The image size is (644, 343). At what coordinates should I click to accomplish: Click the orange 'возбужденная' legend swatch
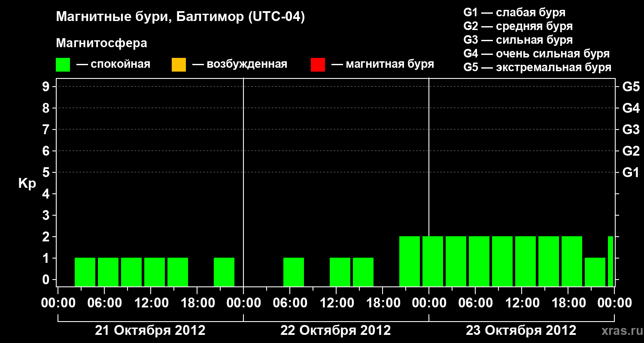[x=179, y=65]
